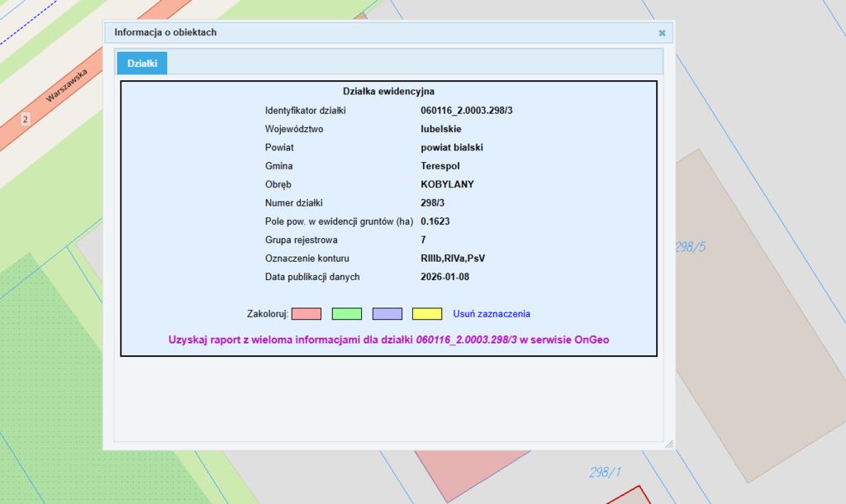Pick the lavender-blue Zakoloruj color swatch

(387, 314)
